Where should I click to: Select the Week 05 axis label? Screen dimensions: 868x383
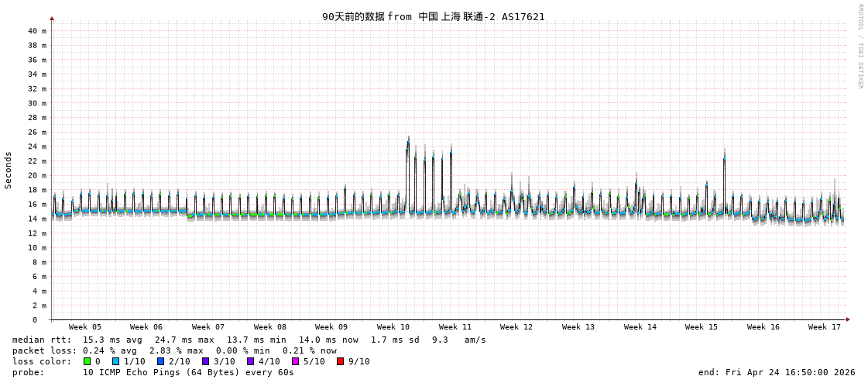[84, 327]
